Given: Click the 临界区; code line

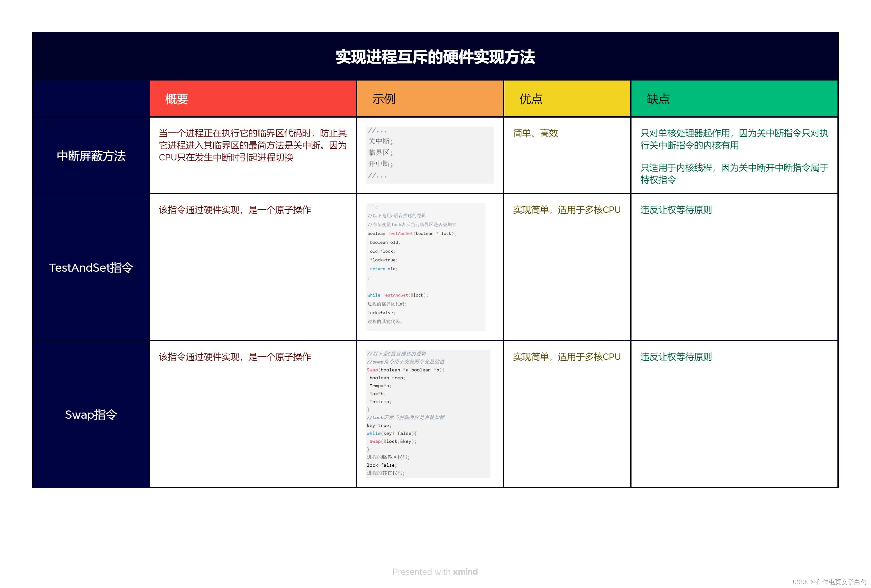Looking at the screenshot, I should tap(381, 152).
